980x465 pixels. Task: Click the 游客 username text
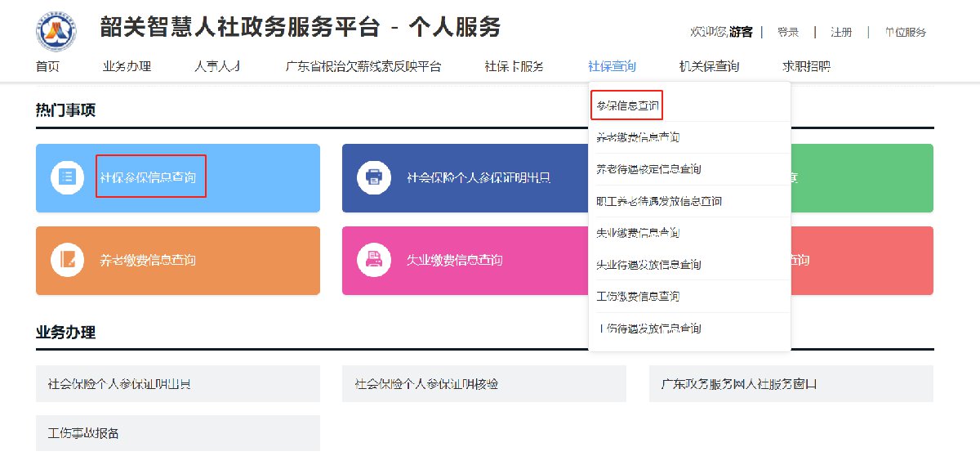pos(742,33)
